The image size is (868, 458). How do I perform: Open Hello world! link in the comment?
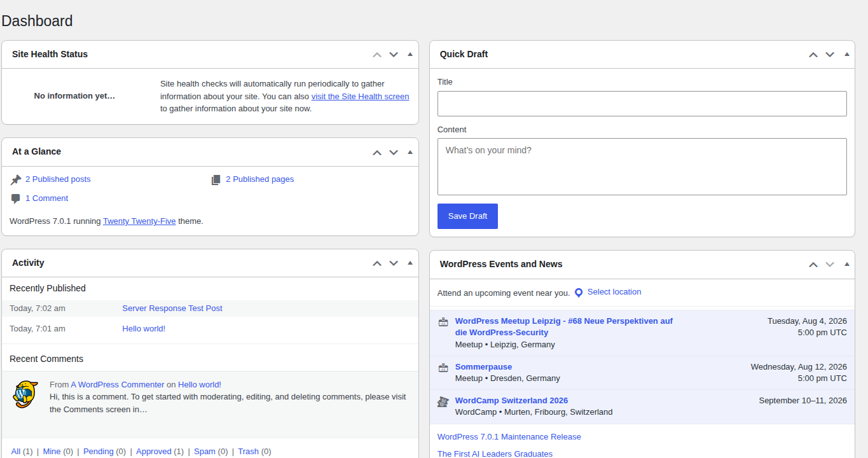coord(200,385)
